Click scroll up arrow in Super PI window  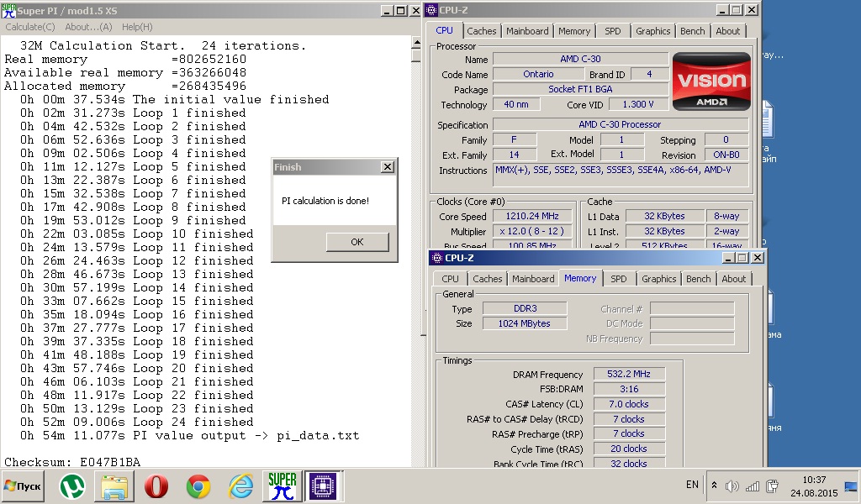tap(416, 43)
